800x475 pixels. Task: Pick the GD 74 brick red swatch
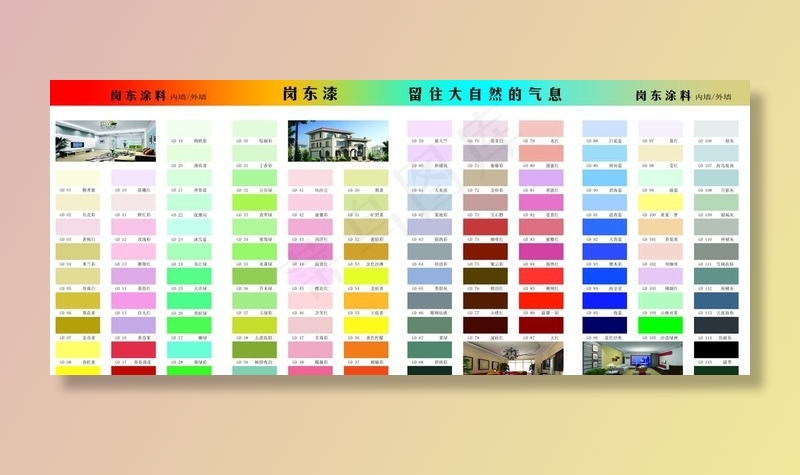pos(486,227)
